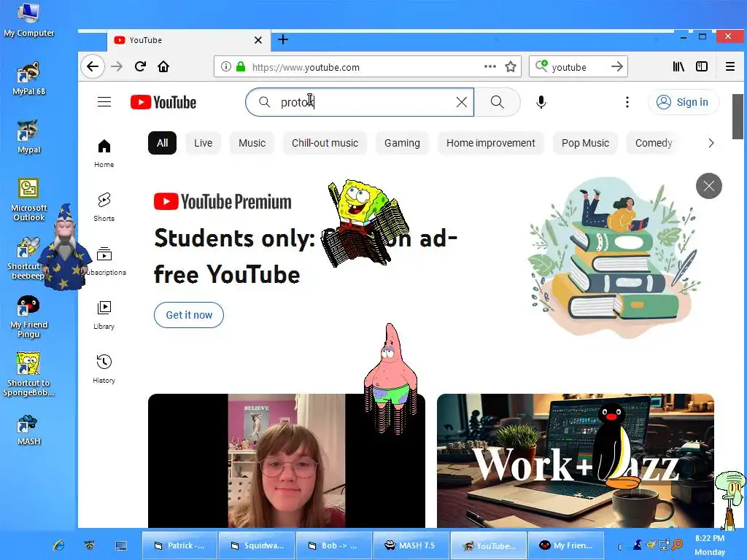Open the girl with glasses video thumbnail
The image size is (747, 560).
tap(286, 461)
